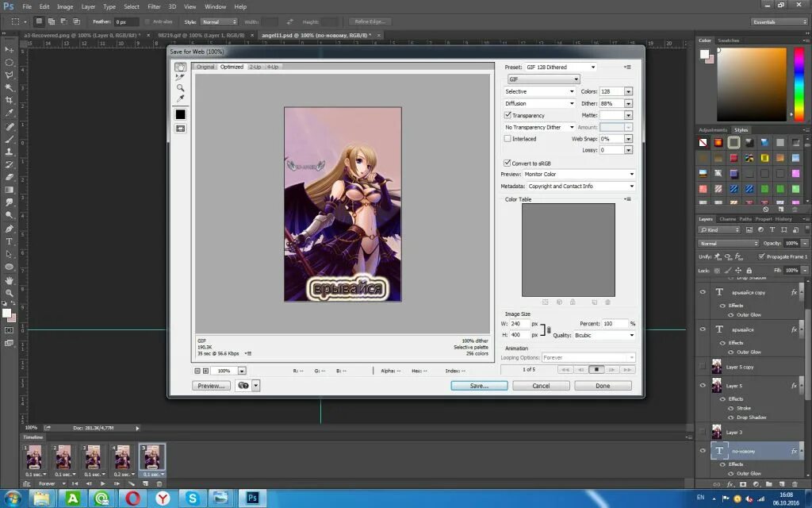The image size is (812, 508).
Task: Select the Zoom tool in Save for Web dialog
Action: click(180, 87)
